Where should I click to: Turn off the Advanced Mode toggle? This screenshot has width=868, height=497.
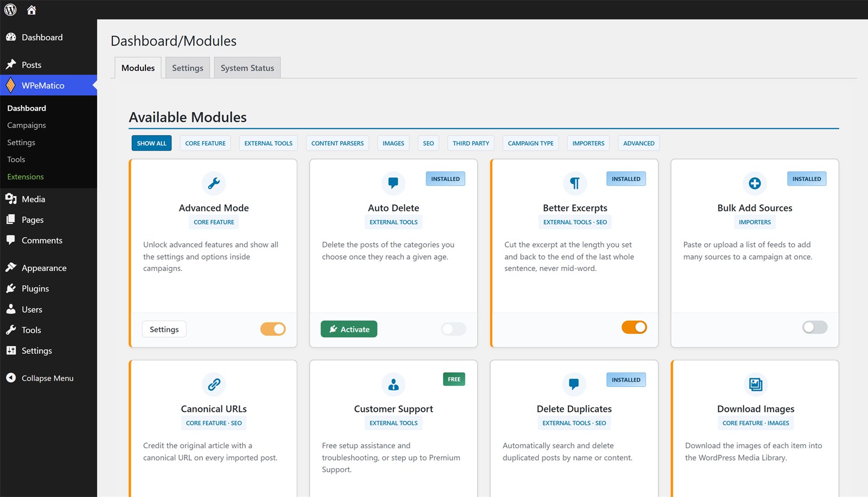click(273, 329)
